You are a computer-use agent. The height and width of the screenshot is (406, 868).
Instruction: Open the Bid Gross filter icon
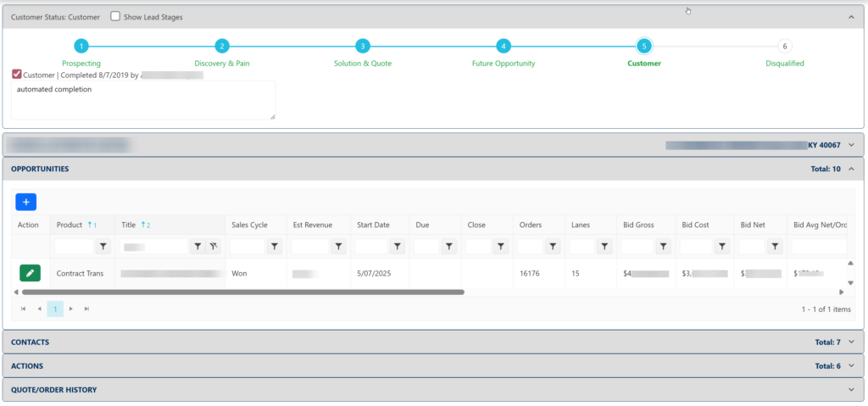tap(664, 247)
